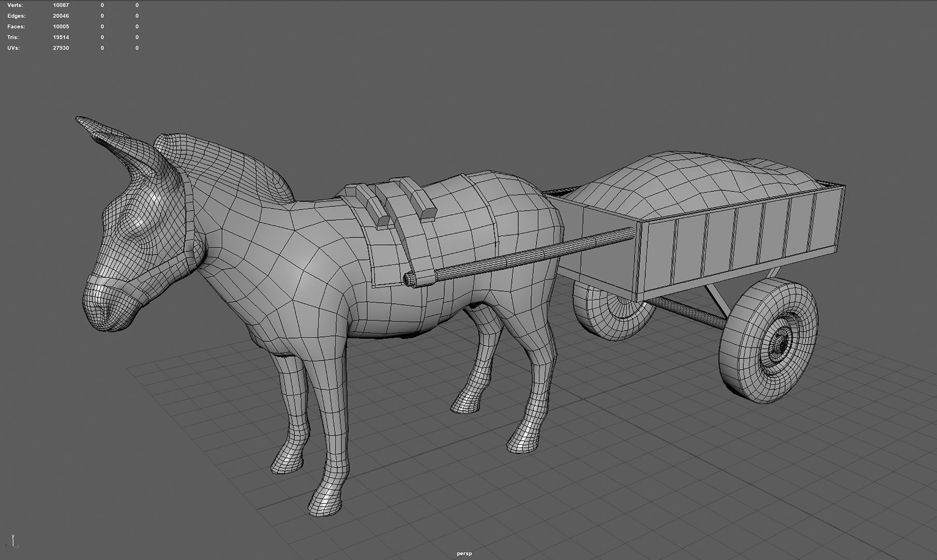Click the Verts count value 10087

(61, 5)
